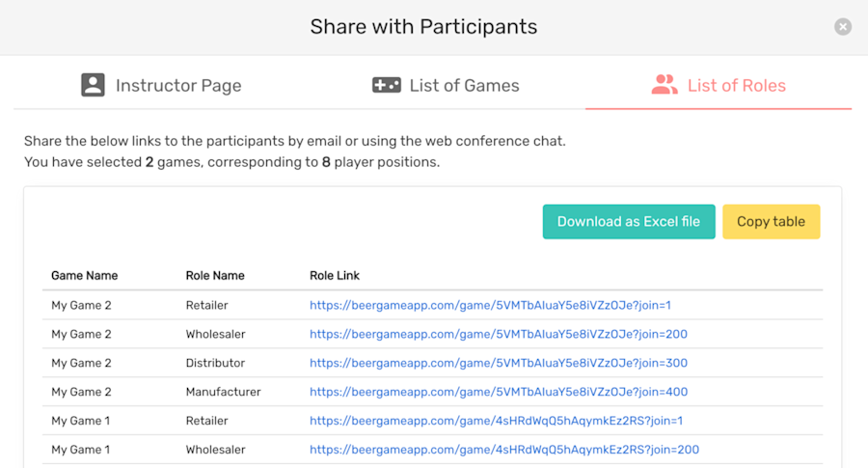The width and height of the screenshot is (868, 468).
Task: Select the Distributor role name cell
Action: (x=215, y=363)
